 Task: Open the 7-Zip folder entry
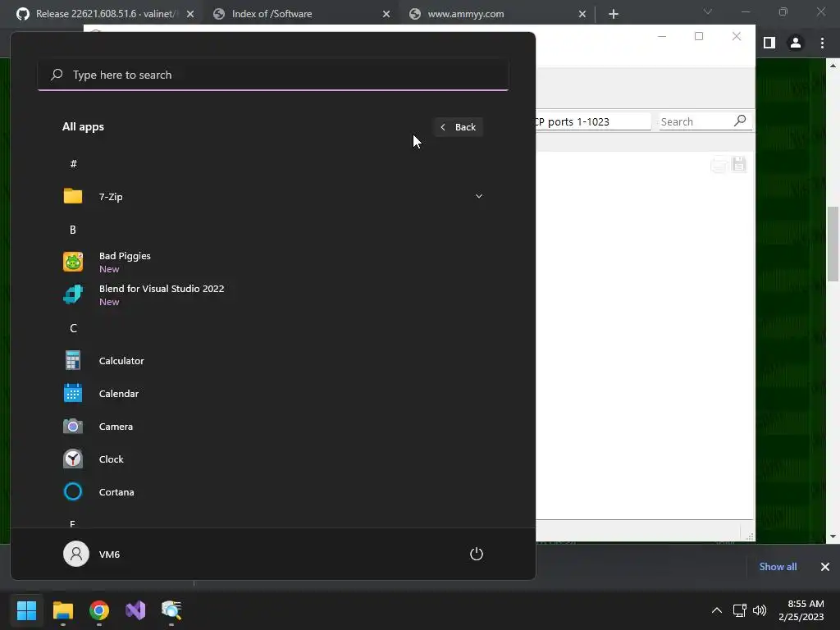(x=272, y=197)
